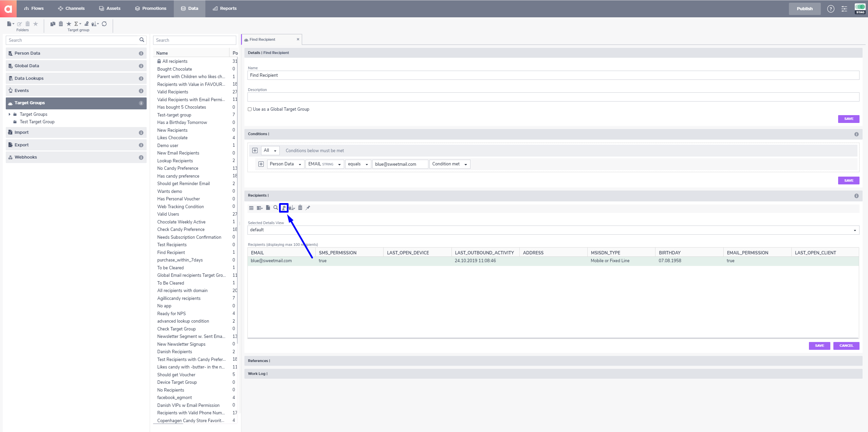Image resolution: width=868 pixels, height=432 pixels.
Task: Click the recipients export file icon
Action: pos(268,208)
